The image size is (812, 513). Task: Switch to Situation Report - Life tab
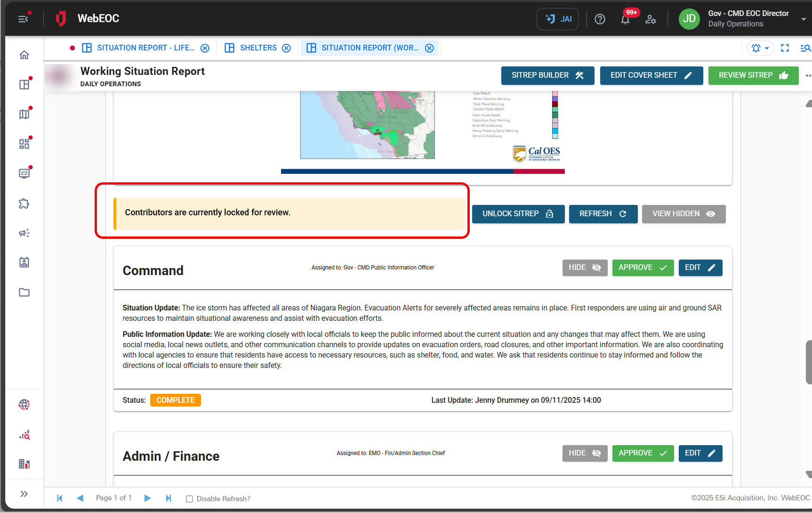145,48
